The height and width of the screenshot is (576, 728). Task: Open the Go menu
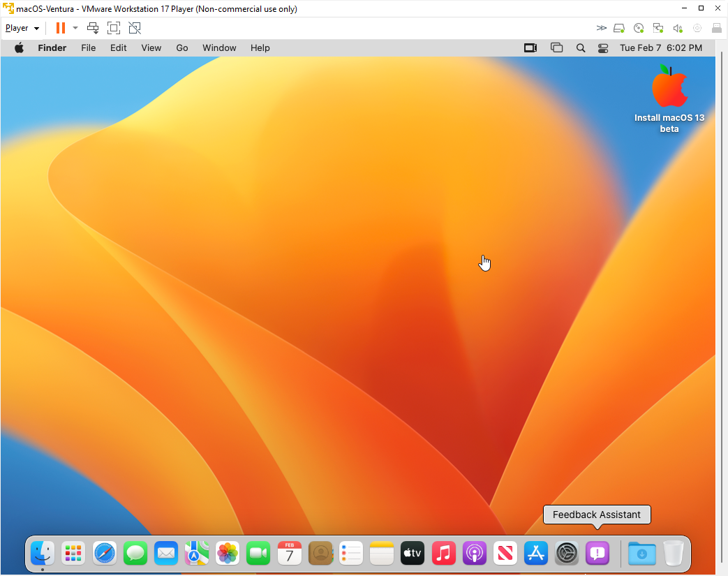click(x=182, y=48)
